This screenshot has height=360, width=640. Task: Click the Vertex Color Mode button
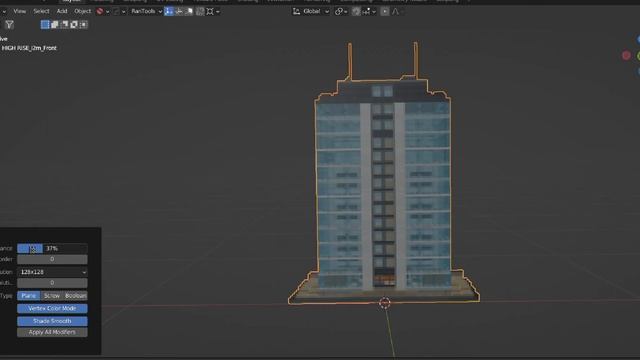pos(52,308)
